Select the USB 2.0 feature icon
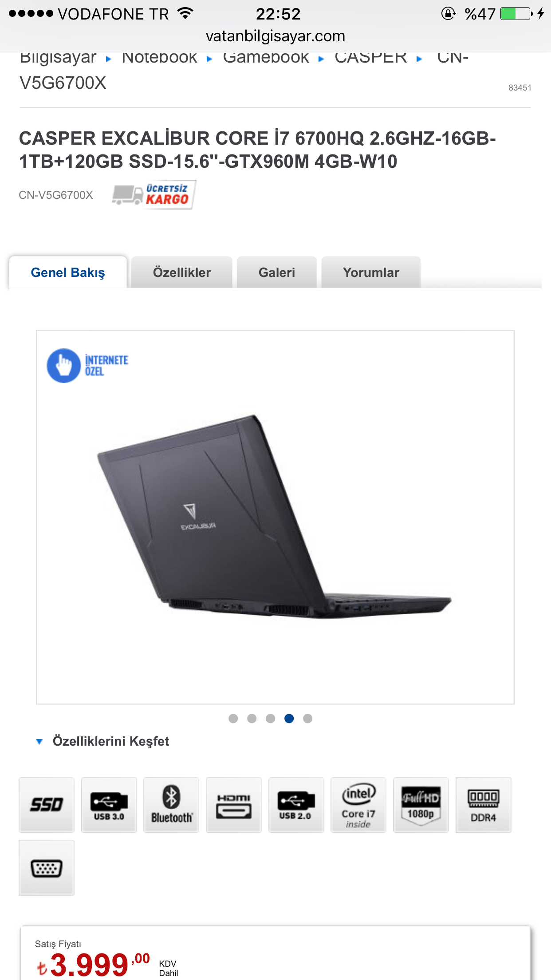 [x=296, y=805]
